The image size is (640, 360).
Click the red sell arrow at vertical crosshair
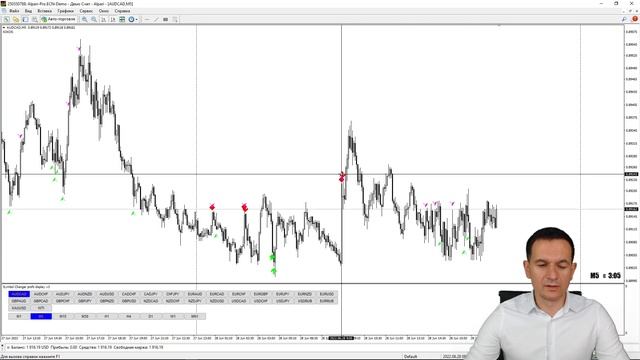pyautogui.click(x=342, y=177)
